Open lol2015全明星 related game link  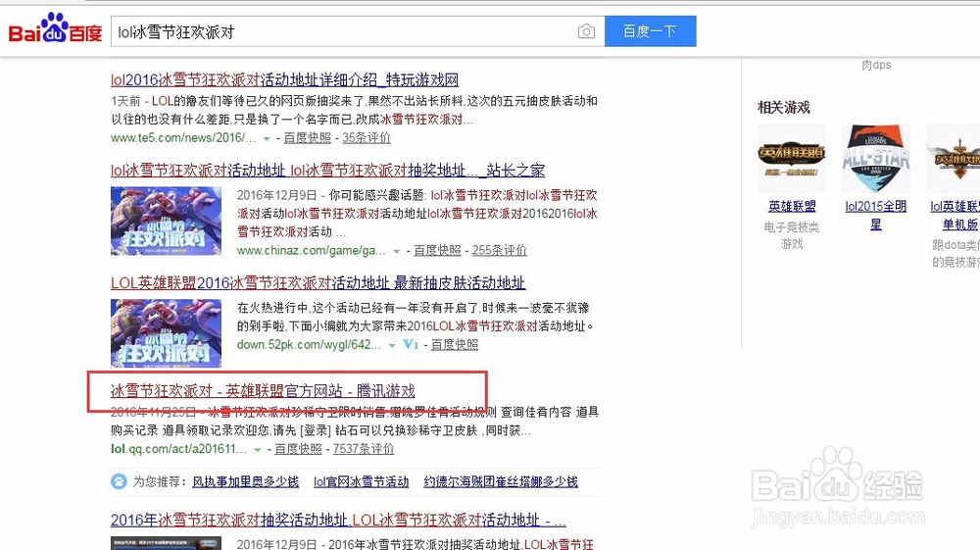[875, 215]
